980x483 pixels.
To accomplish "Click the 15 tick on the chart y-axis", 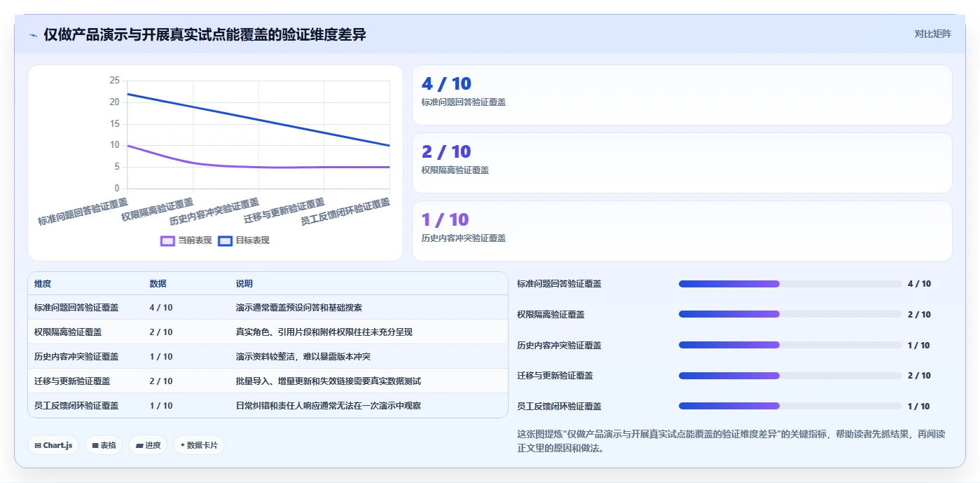I will (114, 124).
